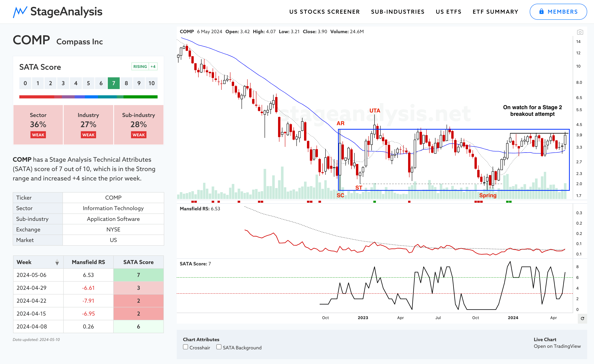Click Mansfield RS: 6.53 indicator label
The height and width of the screenshot is (364, 594).
point(200,209)
